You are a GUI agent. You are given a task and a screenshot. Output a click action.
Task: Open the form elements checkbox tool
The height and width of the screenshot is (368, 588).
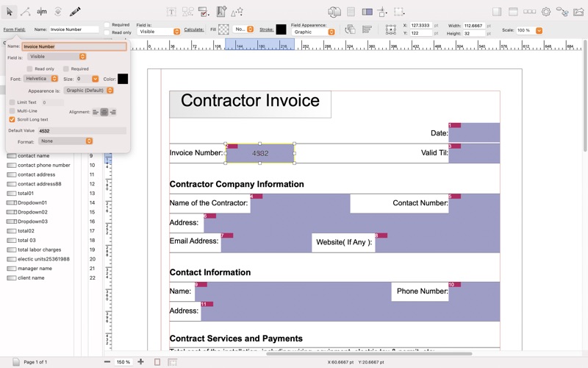[x=204, y=12]
